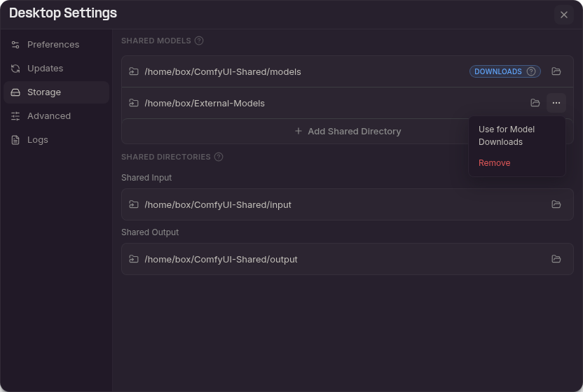Screen dimensions: 583x392
Task: Select Remove from the context menu
Action: click(x=517, y=162)
